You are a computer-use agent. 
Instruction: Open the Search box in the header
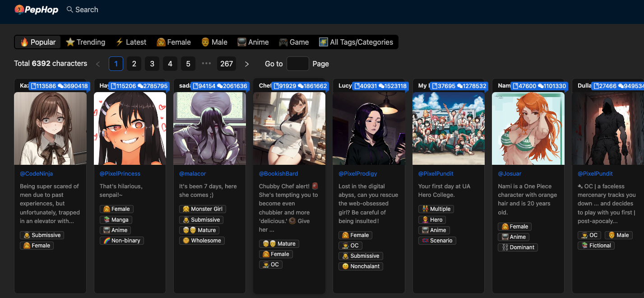point(82,9)
